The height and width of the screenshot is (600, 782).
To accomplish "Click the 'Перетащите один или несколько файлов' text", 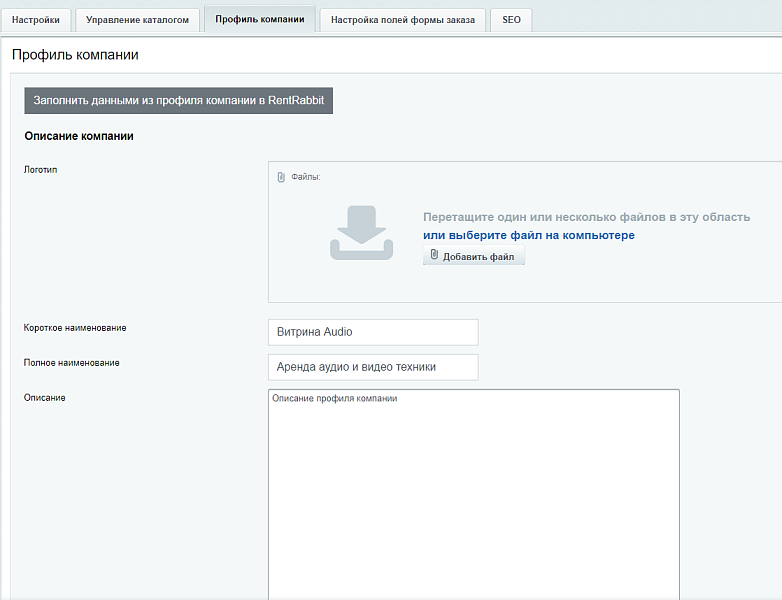I will [x=586, y=217].
